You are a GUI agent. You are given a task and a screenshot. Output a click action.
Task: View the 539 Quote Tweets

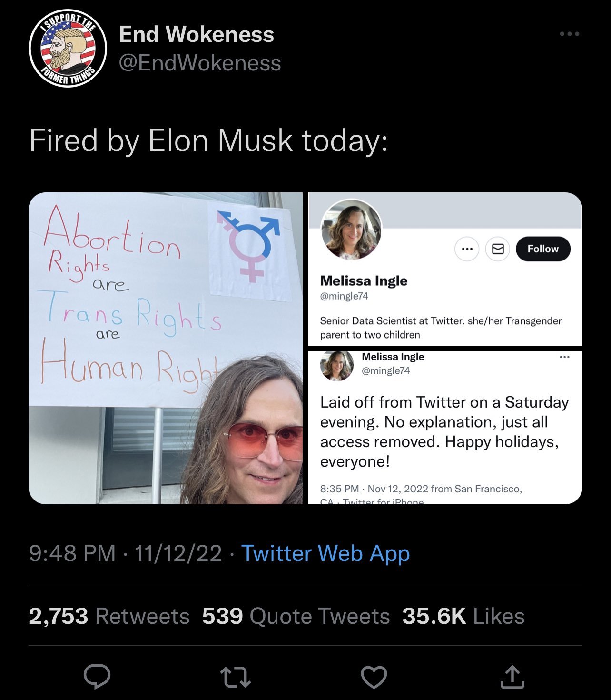point(296,616)
